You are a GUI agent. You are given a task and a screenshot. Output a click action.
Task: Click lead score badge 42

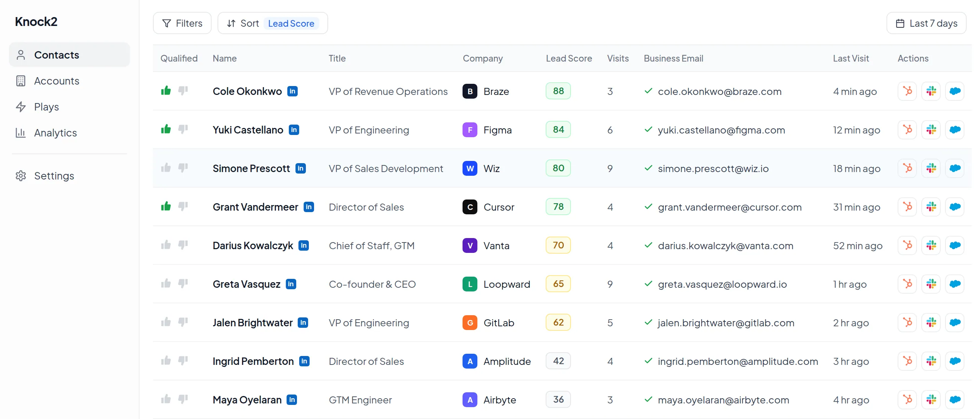click(x=558, y=360)
